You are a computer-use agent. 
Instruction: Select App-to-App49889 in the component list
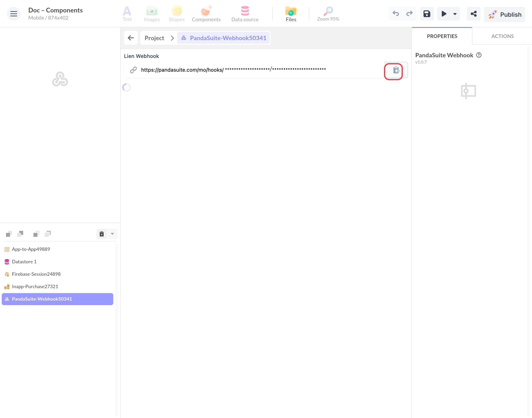click(x=57, y=249)
